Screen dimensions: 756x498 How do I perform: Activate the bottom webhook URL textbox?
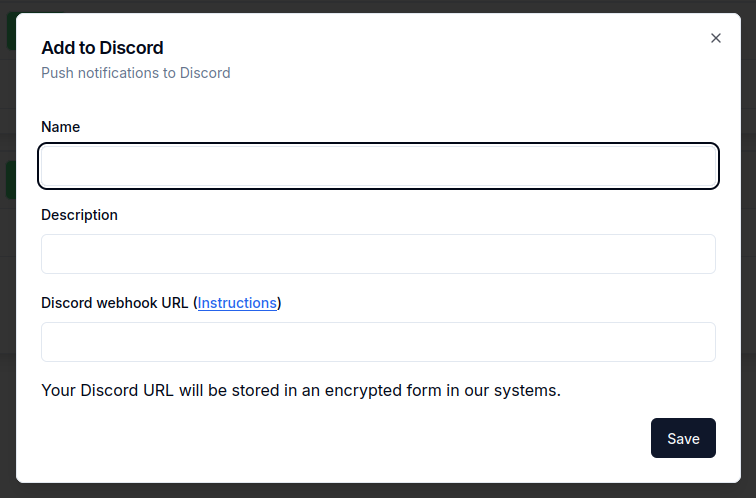pyautogui.click(x=378, y=342)
